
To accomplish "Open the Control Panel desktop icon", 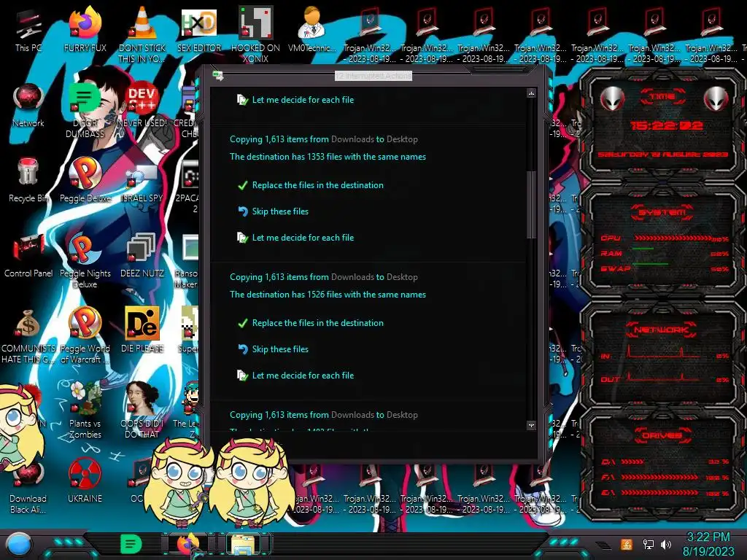I will pyautogui.click(x=28, y=256).
